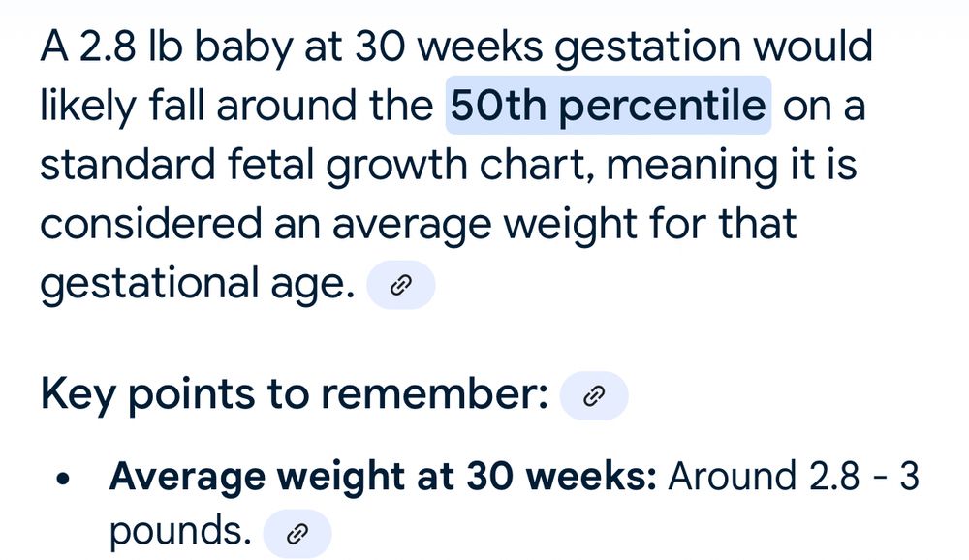
Task: Click the bullet point before "Average weight"
Action: (x=64, y=479)
